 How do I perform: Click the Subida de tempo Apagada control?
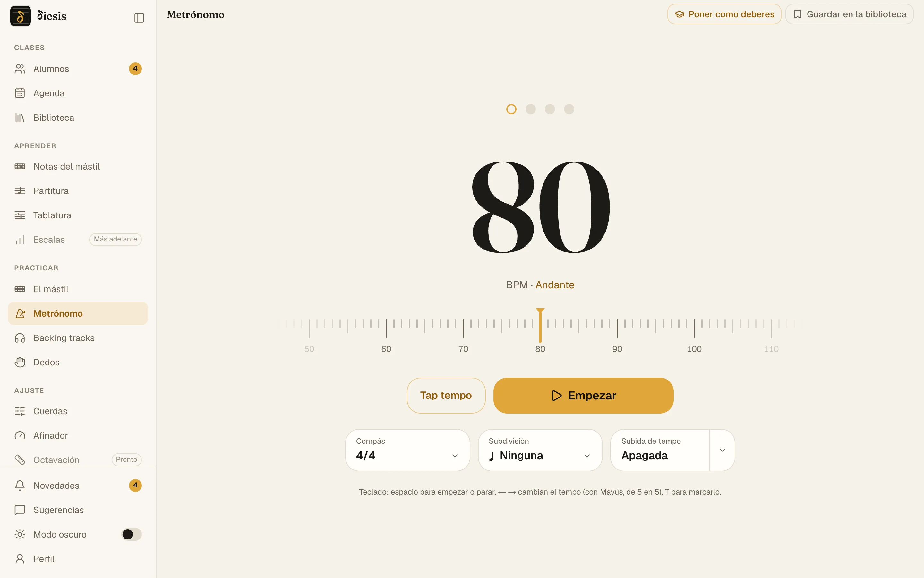coord(660,450)
